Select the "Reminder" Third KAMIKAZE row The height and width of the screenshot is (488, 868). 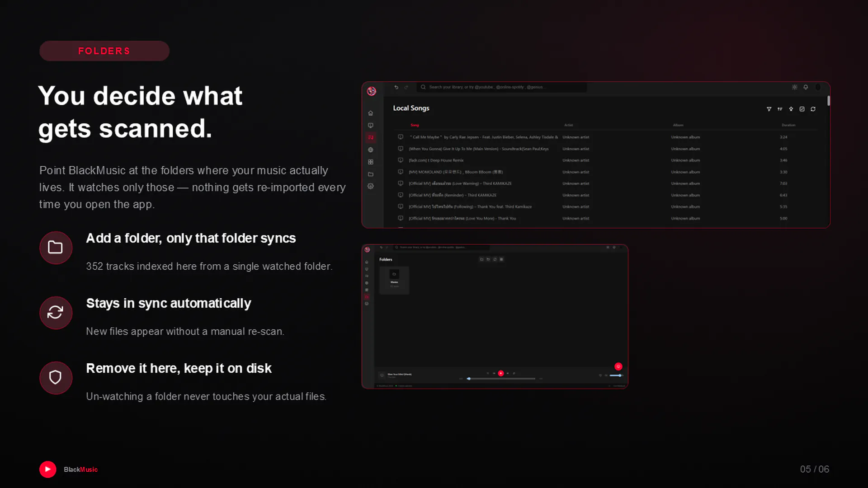606,195
